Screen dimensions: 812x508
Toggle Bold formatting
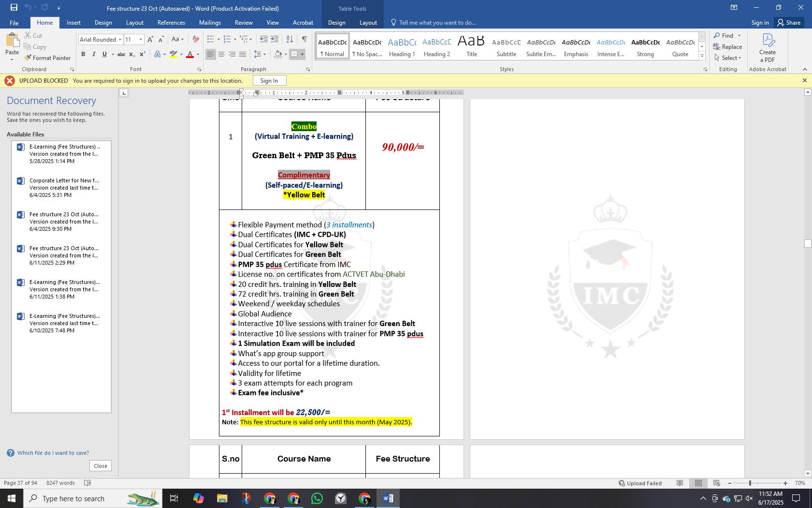click(83, 54)
